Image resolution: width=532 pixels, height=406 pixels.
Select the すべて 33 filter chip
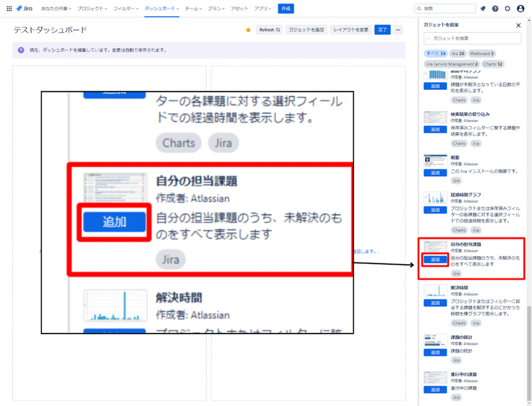pos(435,54)
